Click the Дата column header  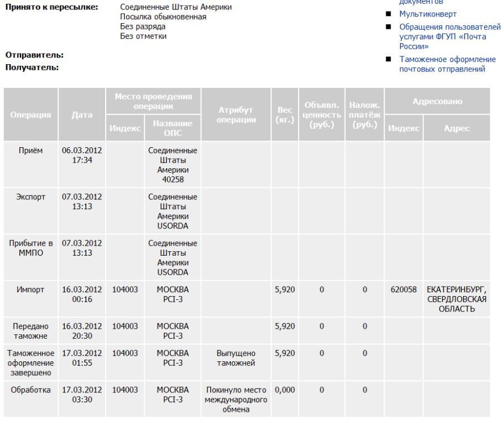point(82,115)
